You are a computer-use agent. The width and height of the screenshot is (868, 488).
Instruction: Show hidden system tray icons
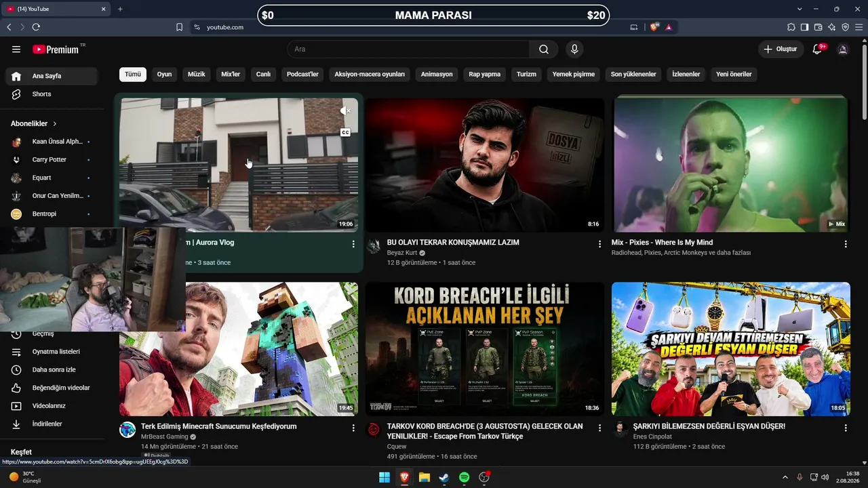click(x=785, y=477)
